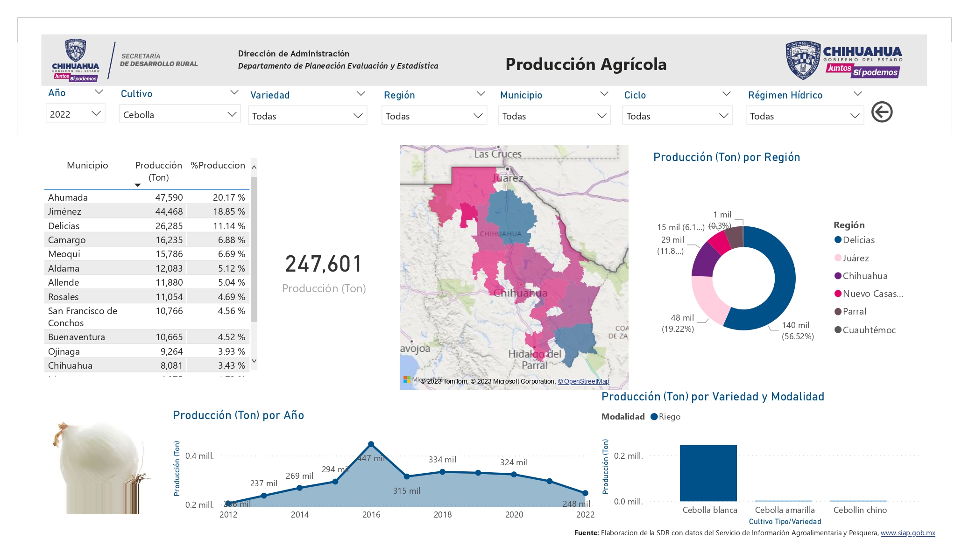Click the Cebolla blanca bar in chart
This screenshot has width=969, height=560.
(x=708, y=473)
